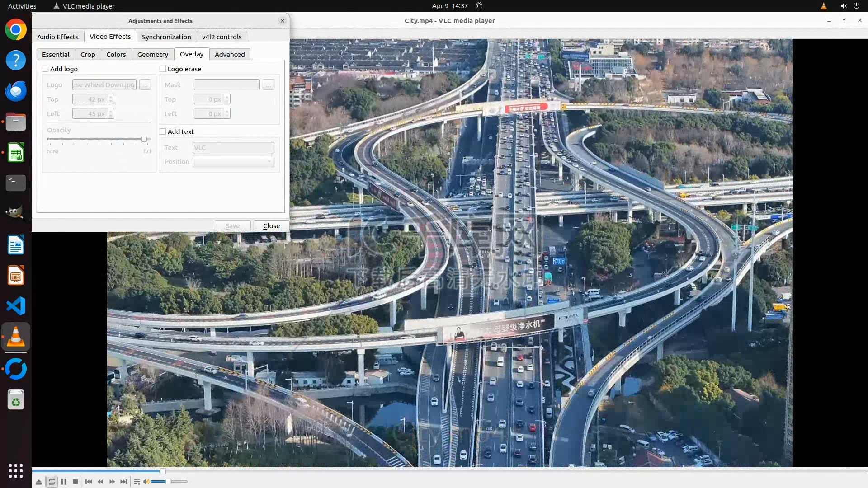The height and width of the screenshot is (488, 868).
Task: Adjust the volume slider handle
Action: click(x=168, y=482)
